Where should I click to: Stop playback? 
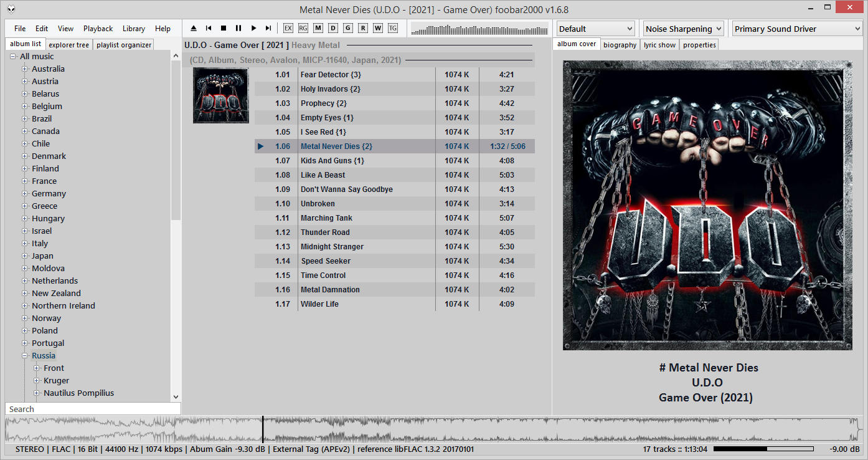[x=224, y=28]
